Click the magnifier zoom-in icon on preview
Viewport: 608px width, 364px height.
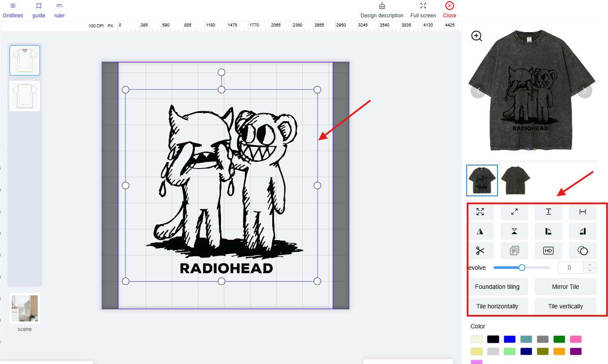[x=477, y=36]
